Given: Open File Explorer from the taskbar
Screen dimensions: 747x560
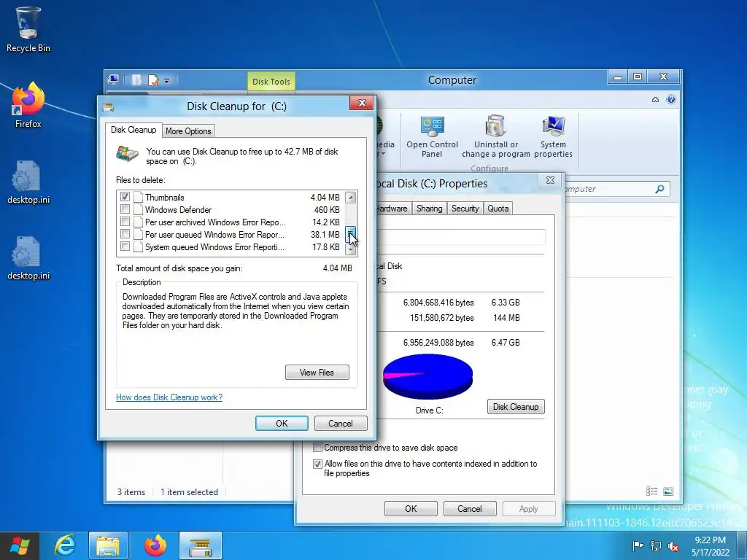Looking at the screenshot, I should tap(108, 545).
